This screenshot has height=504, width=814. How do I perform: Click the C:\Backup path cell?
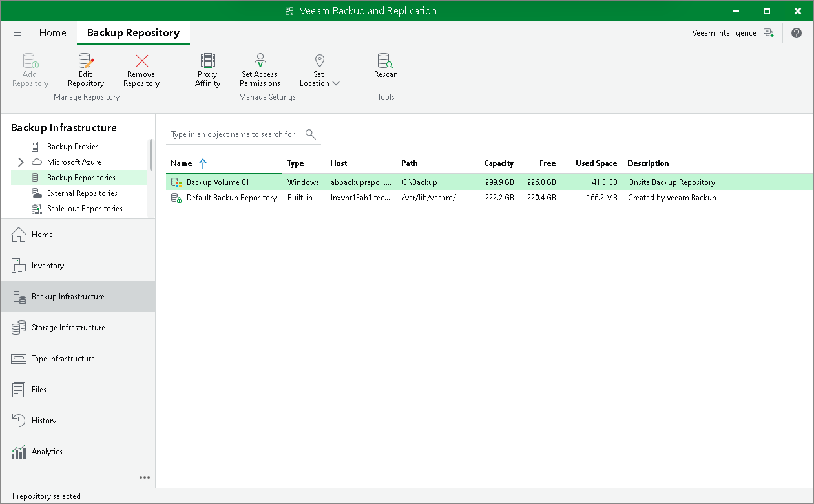419,182
